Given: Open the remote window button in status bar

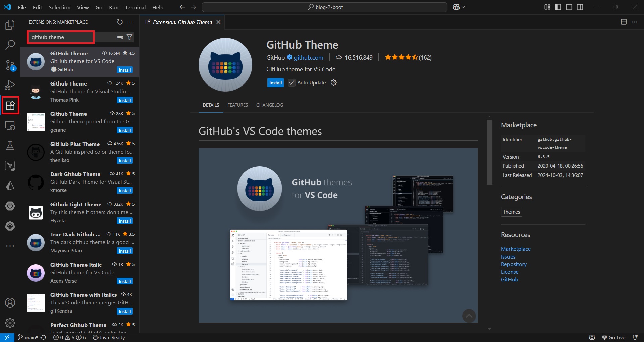Looking at the screenshot, I should [x=7, y=337].
